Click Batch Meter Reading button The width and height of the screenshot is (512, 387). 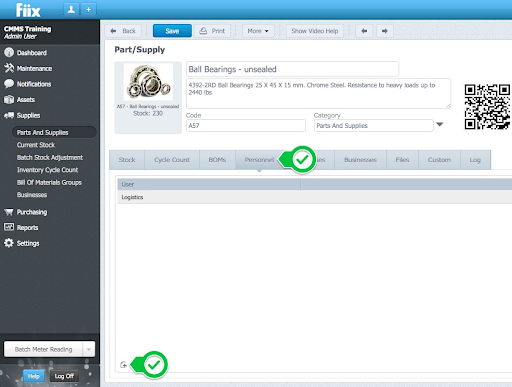click(x=43, y=349)
